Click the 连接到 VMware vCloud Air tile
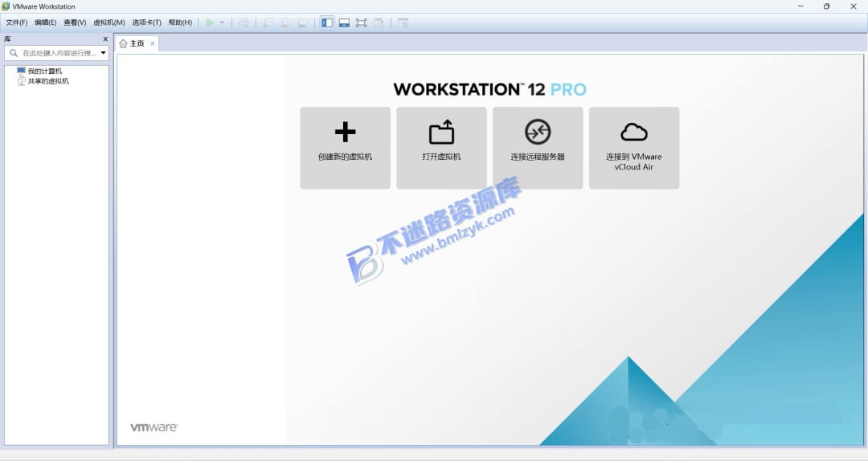The image size is (868, 461). coord(634,148)
